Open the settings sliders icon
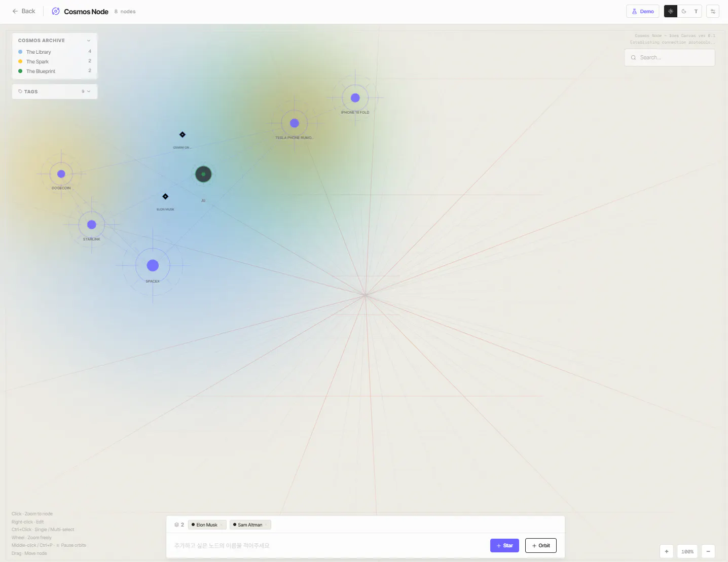728x562 pixels. click(x=713, y=11)
